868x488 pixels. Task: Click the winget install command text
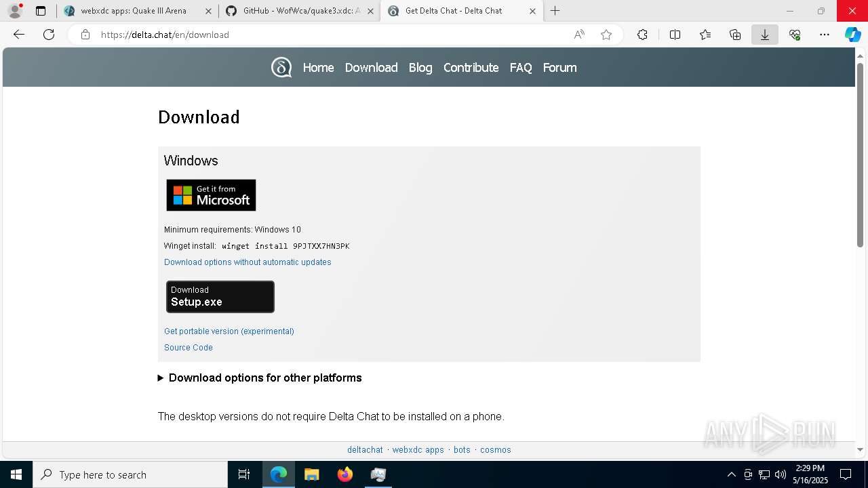pos(285,246)
